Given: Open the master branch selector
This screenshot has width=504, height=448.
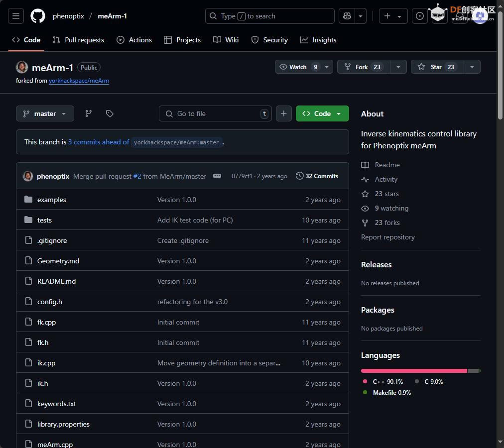Looking at the screenshot, I should tap(45, 113).
